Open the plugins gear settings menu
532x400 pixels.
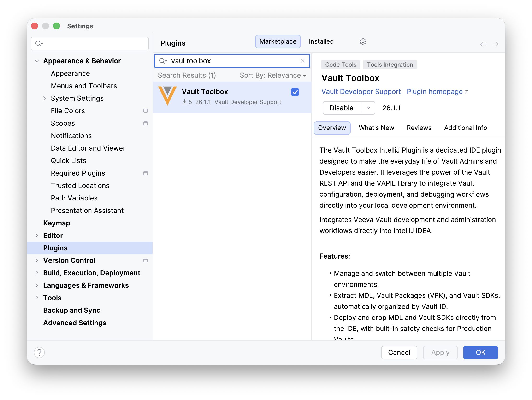pos(363,42)
